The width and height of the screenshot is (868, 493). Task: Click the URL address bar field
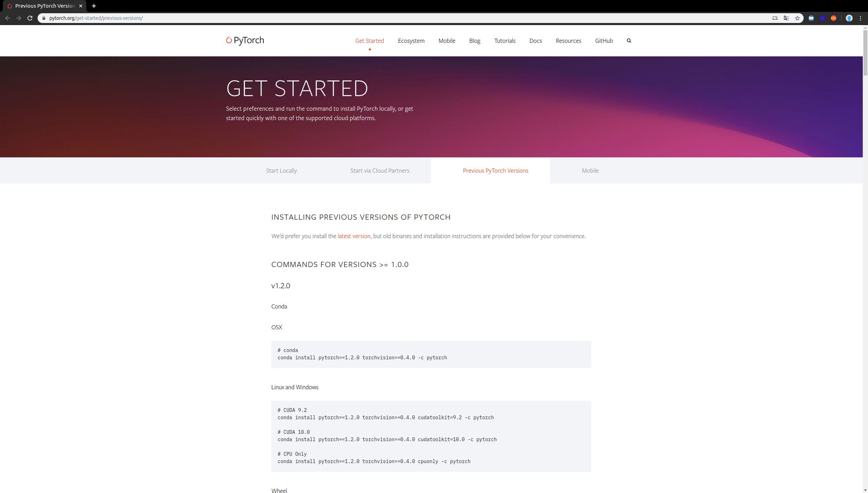[x=383, y=18]
